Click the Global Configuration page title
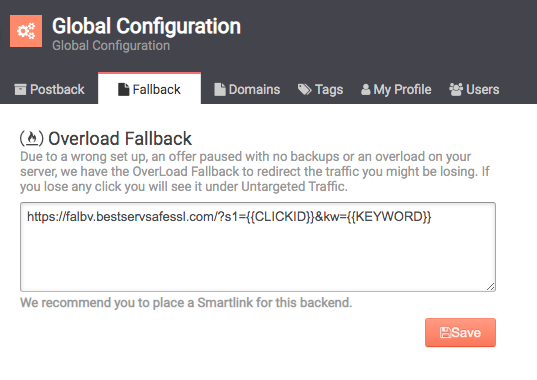The image size is (537, 380). coord(147,26)
